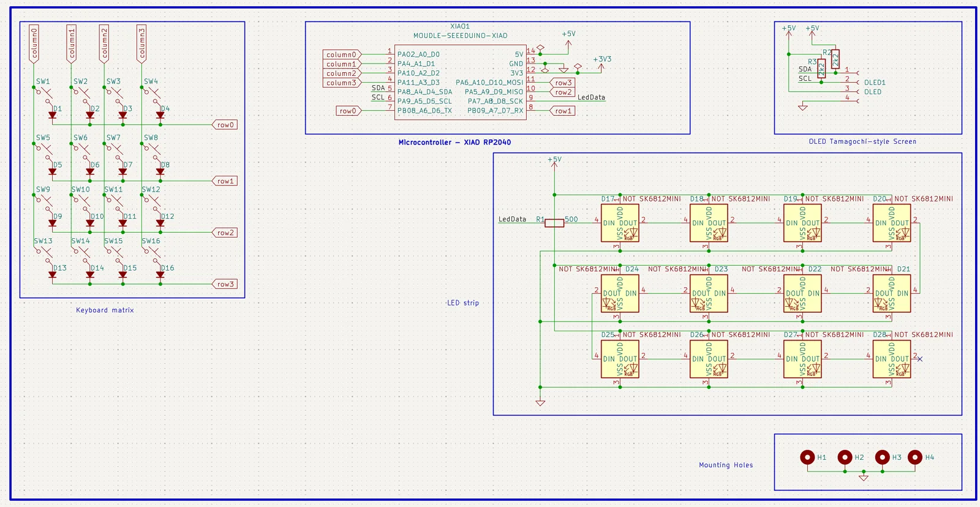Select the D20 SK6812MINI LED symbol
980x507 pixels.
tap(892, 223)
